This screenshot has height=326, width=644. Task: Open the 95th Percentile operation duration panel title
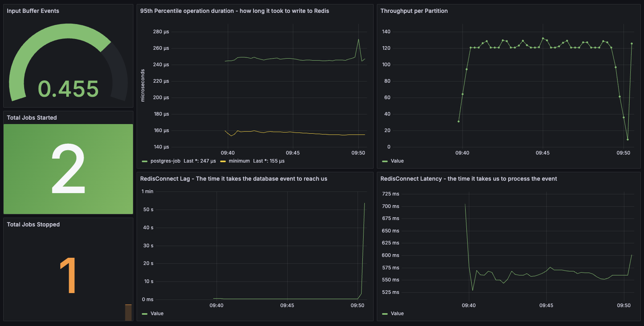point(235,11)
